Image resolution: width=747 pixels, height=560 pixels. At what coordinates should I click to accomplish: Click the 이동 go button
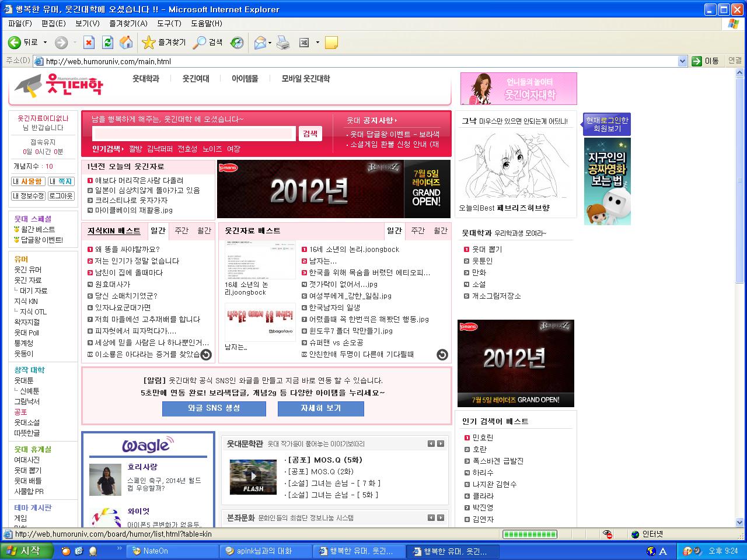(x=706, y=61)
